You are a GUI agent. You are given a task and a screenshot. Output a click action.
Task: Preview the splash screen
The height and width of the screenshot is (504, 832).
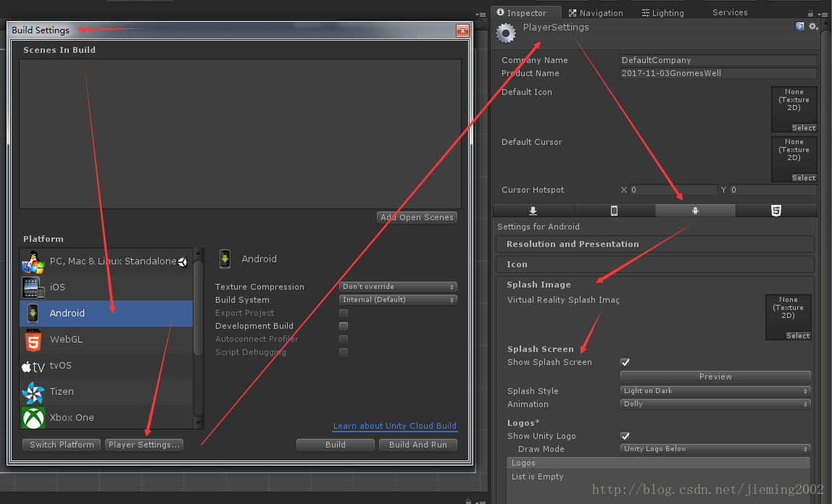[x=715, y=377]
